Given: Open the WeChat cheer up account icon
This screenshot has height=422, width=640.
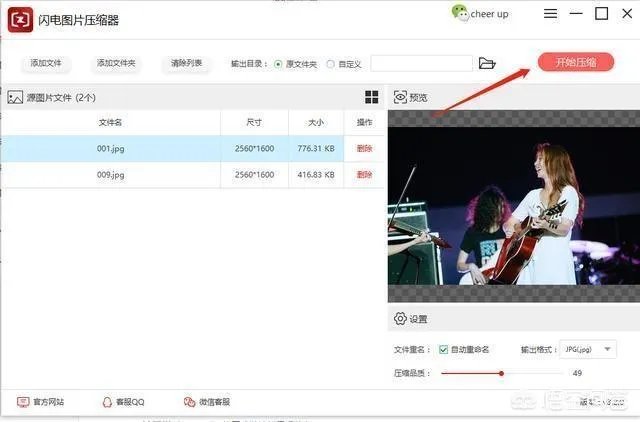Looking at the screenshot, I should click(460, 13).
